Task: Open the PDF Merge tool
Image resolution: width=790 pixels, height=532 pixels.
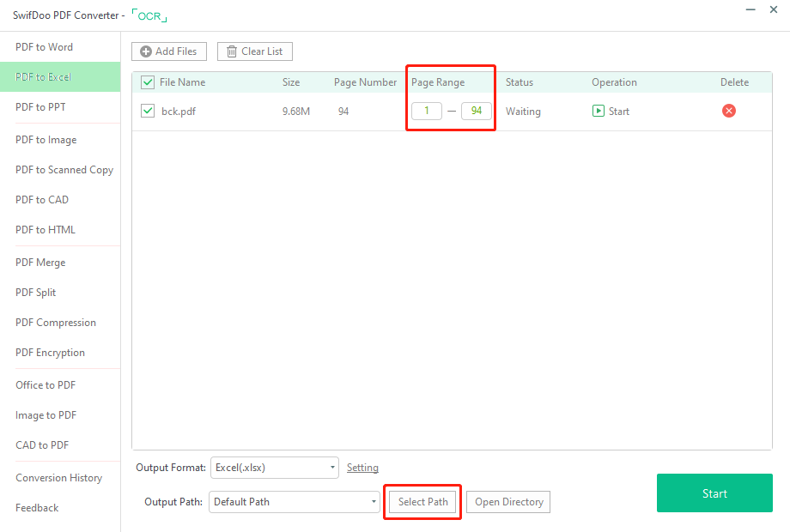Action: (x=40, y=263)
